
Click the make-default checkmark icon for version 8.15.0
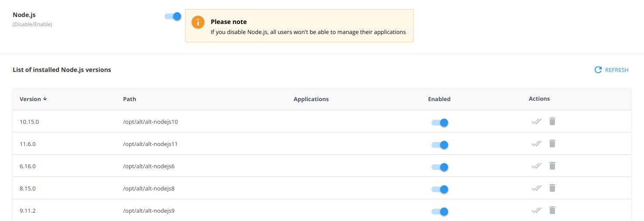click(x=537, y=188)
